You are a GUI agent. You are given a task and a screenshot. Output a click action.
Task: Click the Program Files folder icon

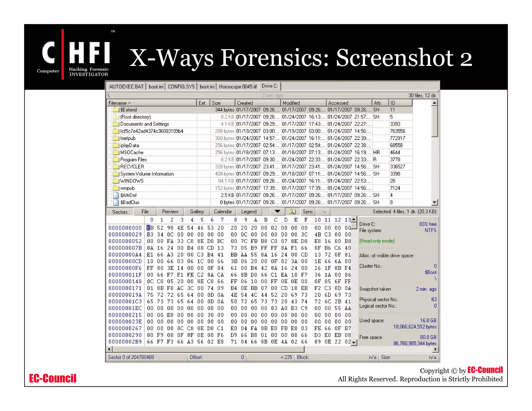click(116, 160)
